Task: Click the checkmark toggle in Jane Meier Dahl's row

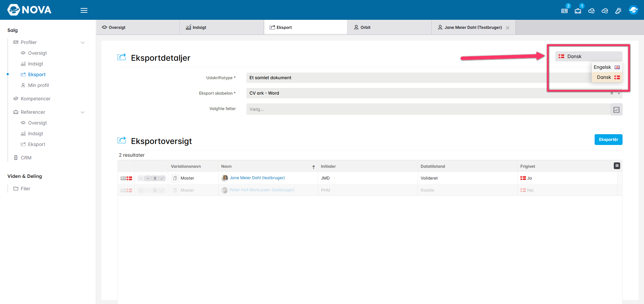Action: [x=162, y=178]
